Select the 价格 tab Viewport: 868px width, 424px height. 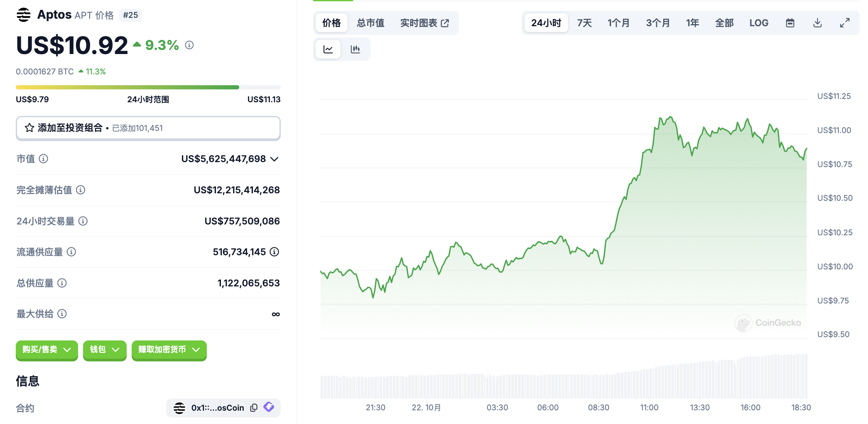[x=331, y=23]
